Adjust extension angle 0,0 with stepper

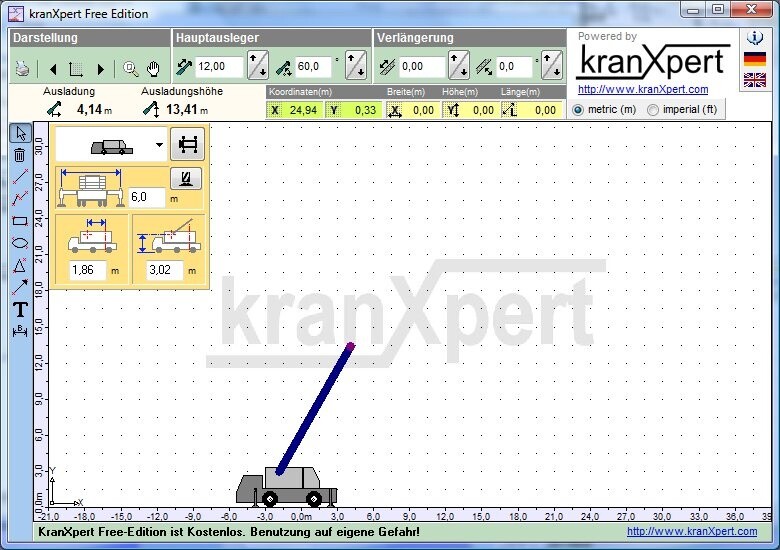(x=552, y=66)
